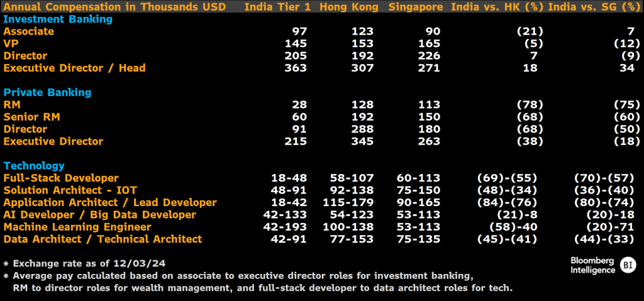Select the Full-Stack Developer row label
Screen dimensions: 644x301
point(61,178)
